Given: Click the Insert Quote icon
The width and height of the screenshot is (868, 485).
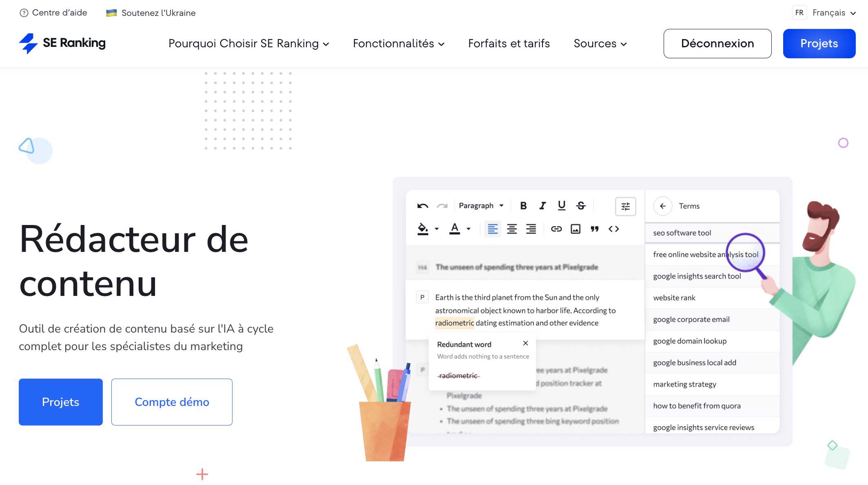Looking at the screenshot, I should click(x=595, y=228).
